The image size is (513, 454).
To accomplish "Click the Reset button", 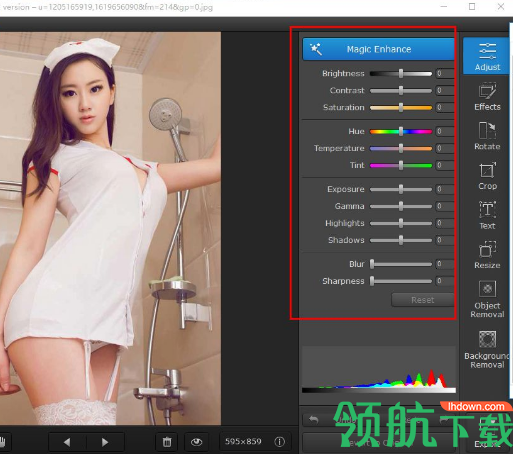I will [423, 300].
